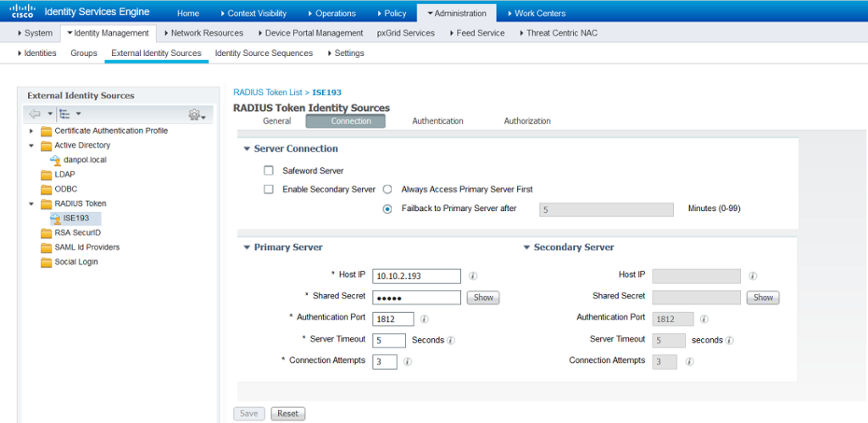
Task: Select Always Access Primary Server First
Action: (387, 189)
